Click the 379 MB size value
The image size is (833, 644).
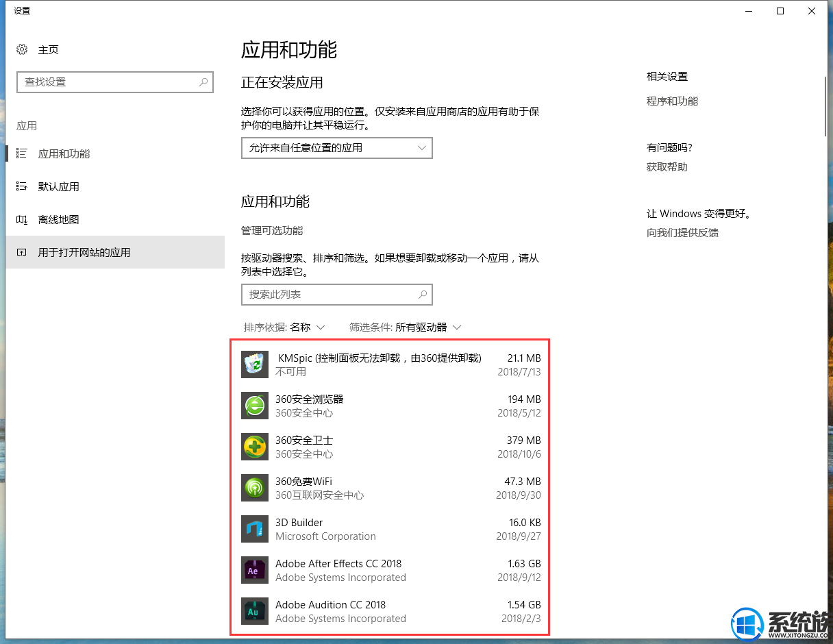click(524, 440)
